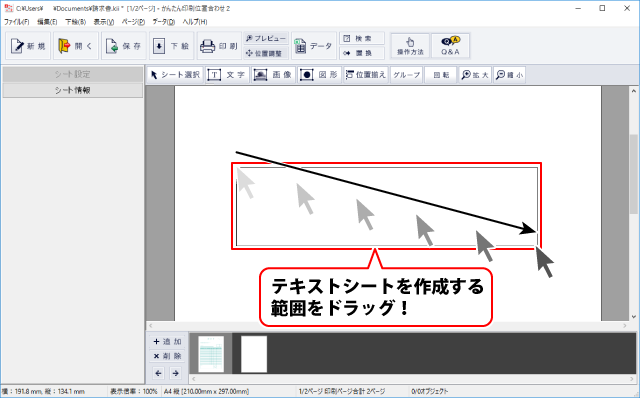Open the ページ(P) menu
The image size is (640, 398).
[x=133, y=22]
